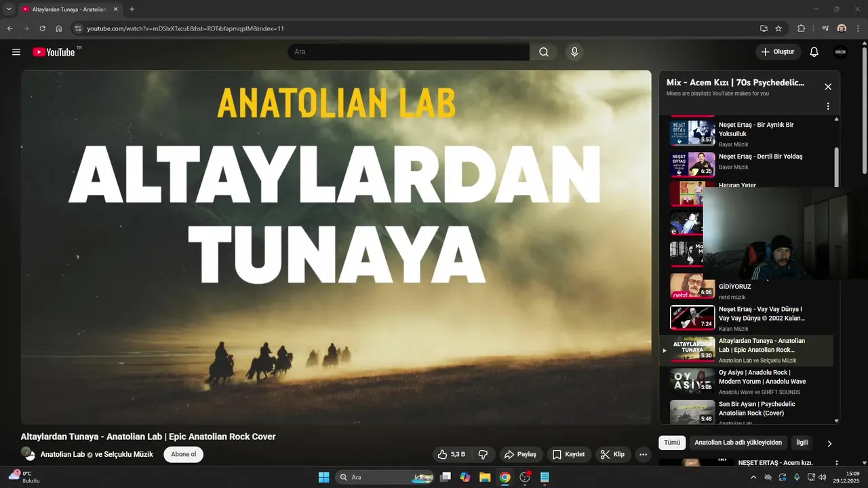Click the search magnifier button next to Ara

[544, 52]
